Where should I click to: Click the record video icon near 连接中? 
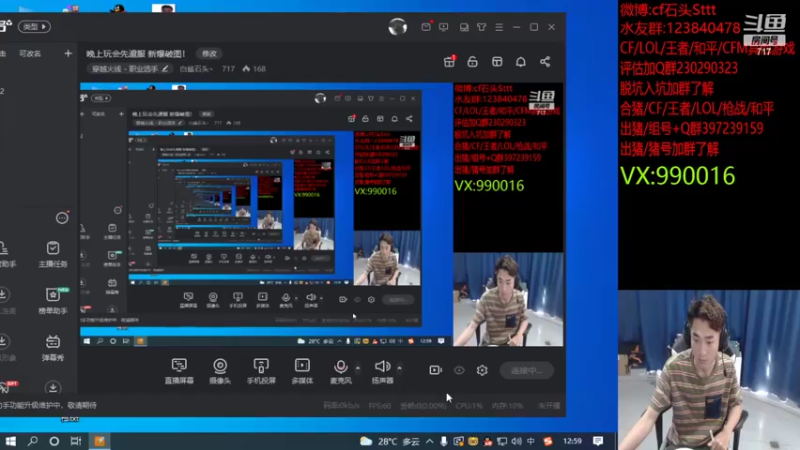click(435, 370)
